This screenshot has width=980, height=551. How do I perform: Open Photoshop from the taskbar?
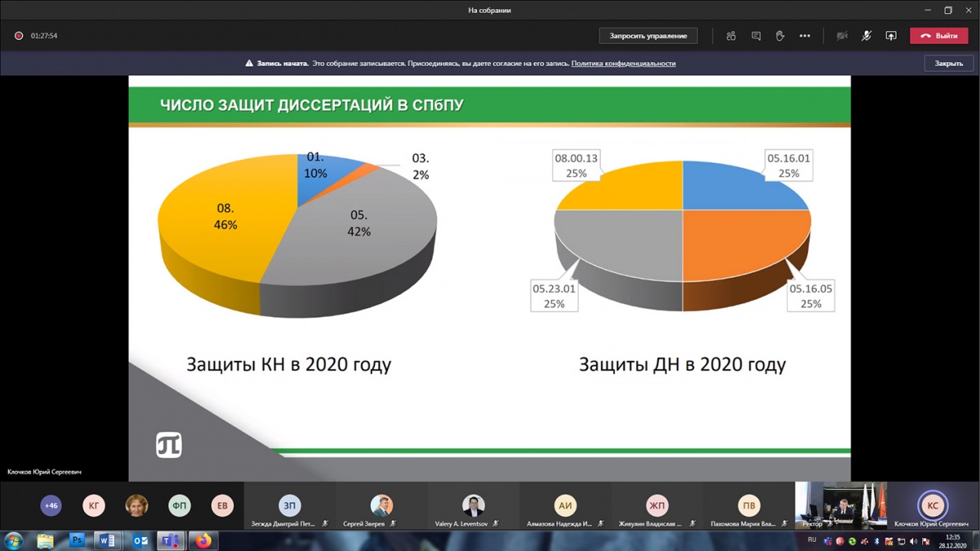pos(77,540)
